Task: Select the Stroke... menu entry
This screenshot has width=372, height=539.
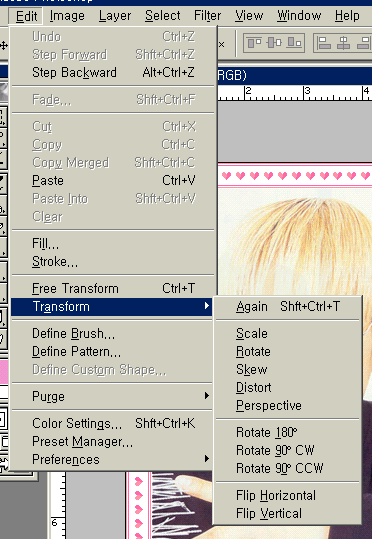Action: [x=113, y=262]
